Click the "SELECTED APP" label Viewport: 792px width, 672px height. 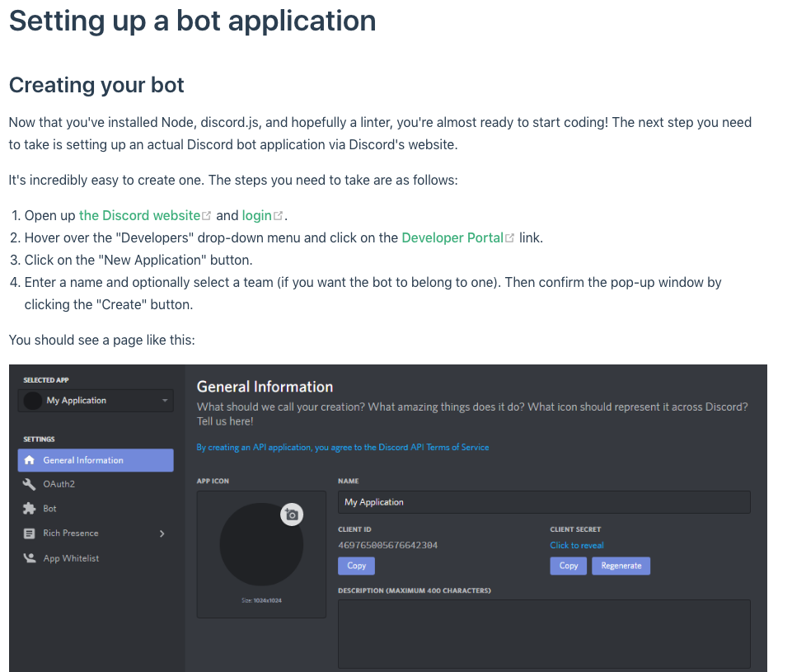pos(45,380)
